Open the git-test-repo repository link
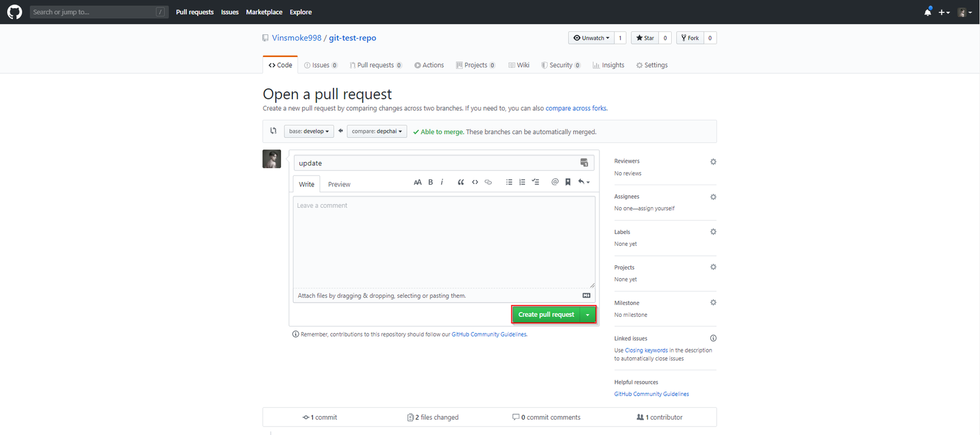The height and width of the screenshot is (435, 980). point(352,38)
